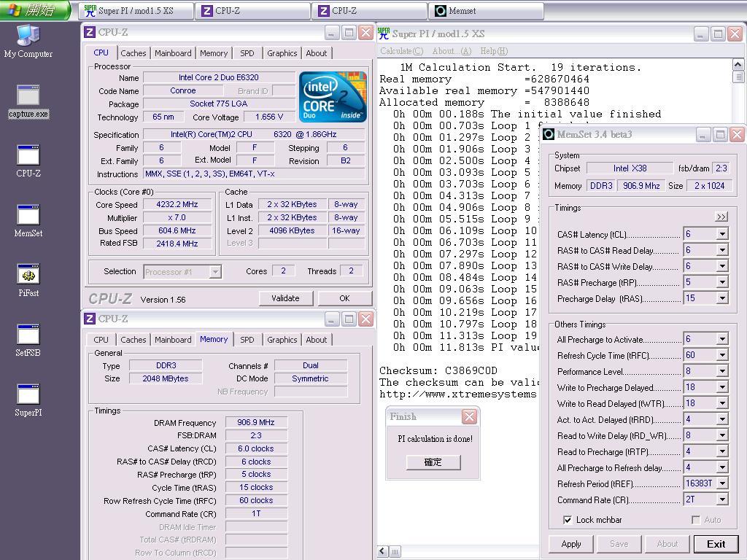This screenshot has height=560, width=747.
Task: Click the Windows Start button
Action: (35, 10)
